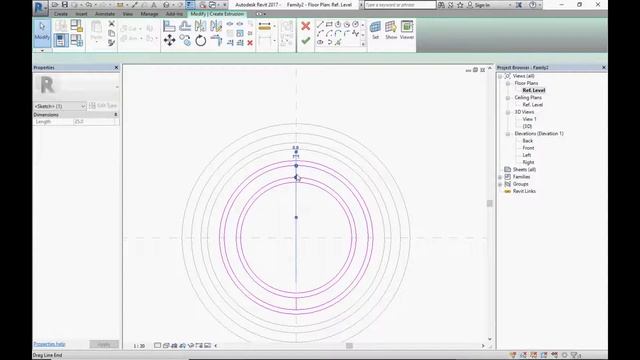Activate the Rotate tool
Image resolution: width=640 pixels, height=360 pixels.
point(200,40)
